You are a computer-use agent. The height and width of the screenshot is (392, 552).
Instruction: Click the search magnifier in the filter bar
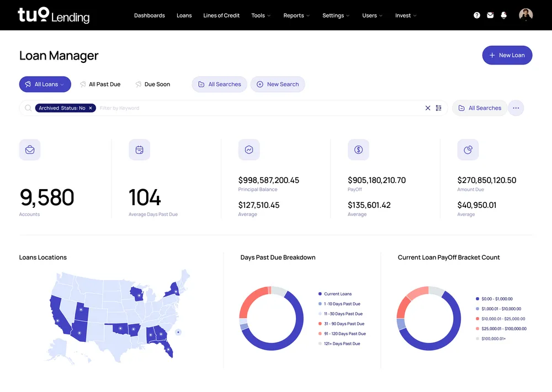click(28, 108)
